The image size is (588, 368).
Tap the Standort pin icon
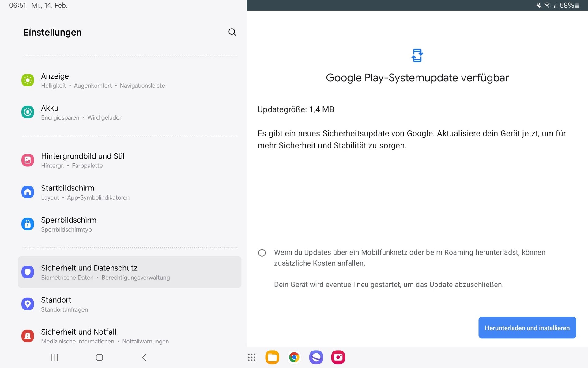pos(28,304)
